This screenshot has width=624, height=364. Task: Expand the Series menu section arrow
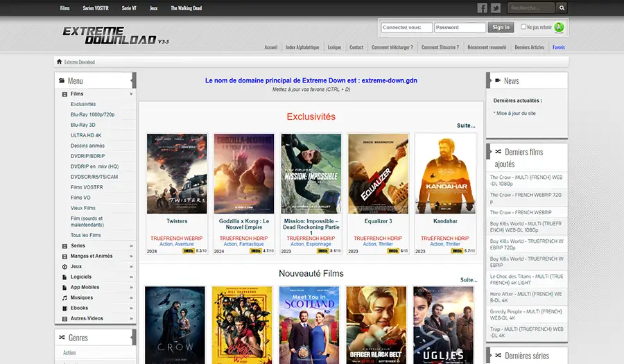pos(131,246)
